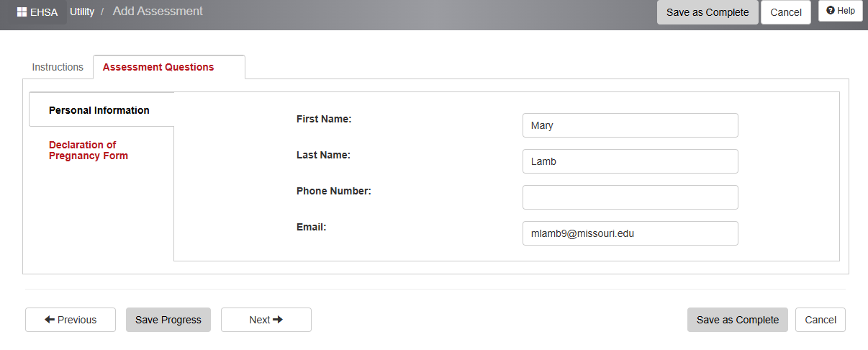This screenshot has height=350, width=868.
Task: Click the First Name field containing Mary
Action: tap(630, 125)
